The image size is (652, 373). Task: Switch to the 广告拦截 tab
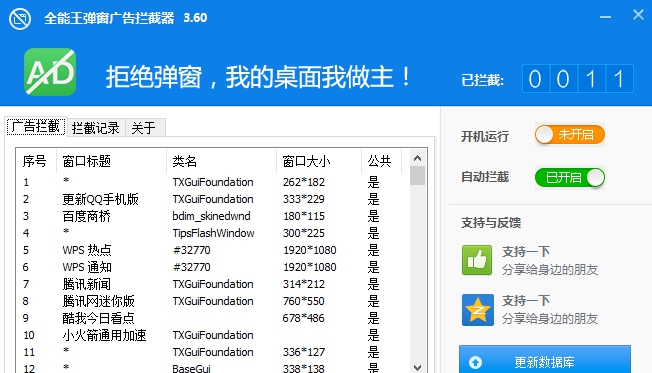[36, 126]
